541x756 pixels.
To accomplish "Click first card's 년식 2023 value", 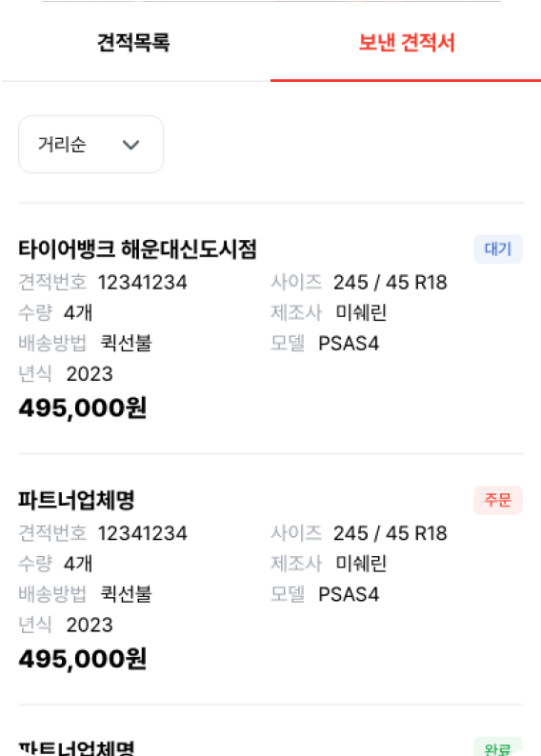I will 90,374.
